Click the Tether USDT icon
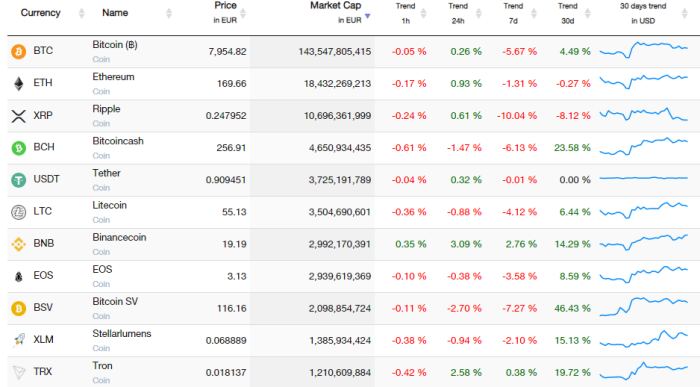 pyautogui.click(x=19, y=180)
